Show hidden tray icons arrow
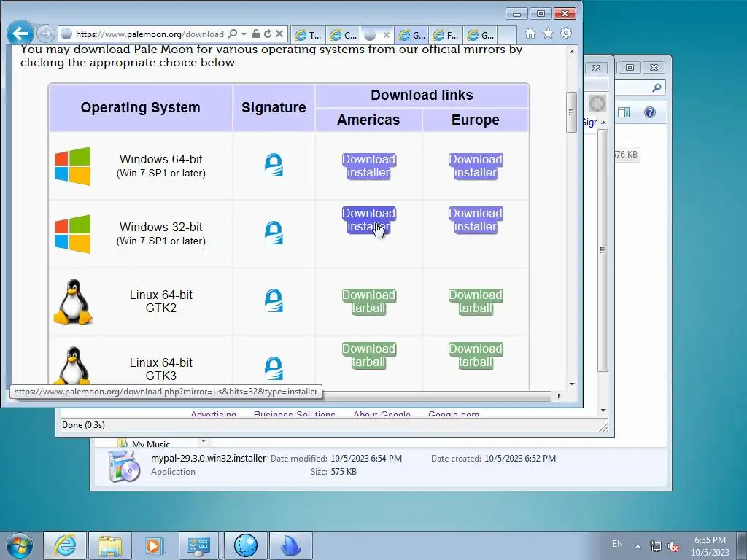Screen dimensions: 747x560 click(x=638, y=546)
